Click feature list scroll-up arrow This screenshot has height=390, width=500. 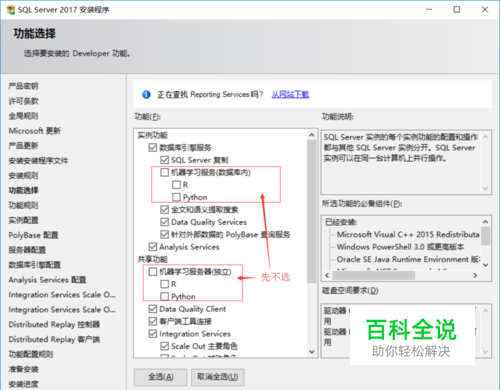click(312, 135)
